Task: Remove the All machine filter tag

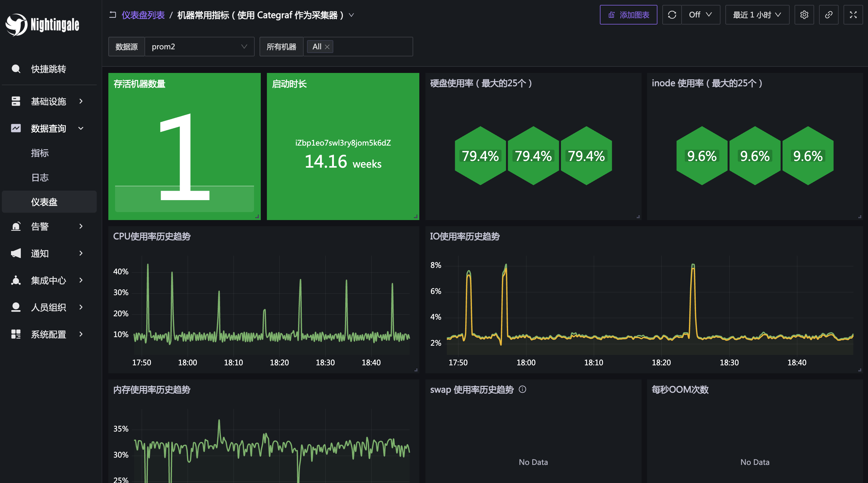Action: point(327,47)
